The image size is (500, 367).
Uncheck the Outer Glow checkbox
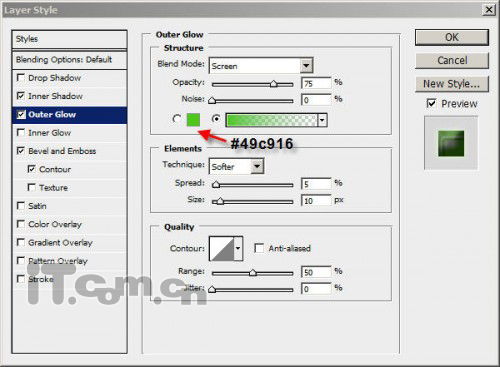(21, 115)
